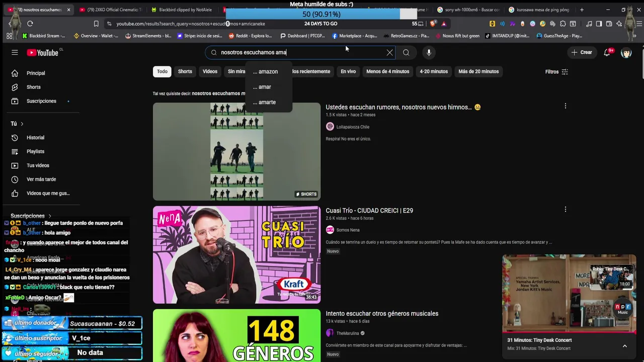Open 'Cuasi Trío - CIUDAD CREICI | E29' title
644x362 pixels.
pyautogui.click(x=369, y=210)
